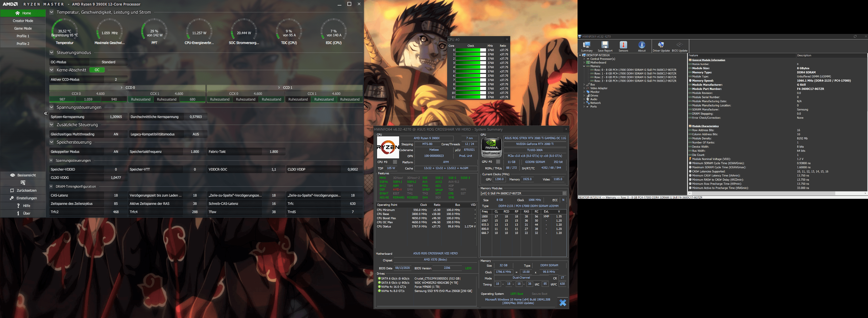868x318 pixels.
Task: Click the ASUS ROG CROSSHAIR VIII HERO motherboard text
Action: [x=435, y=253]
